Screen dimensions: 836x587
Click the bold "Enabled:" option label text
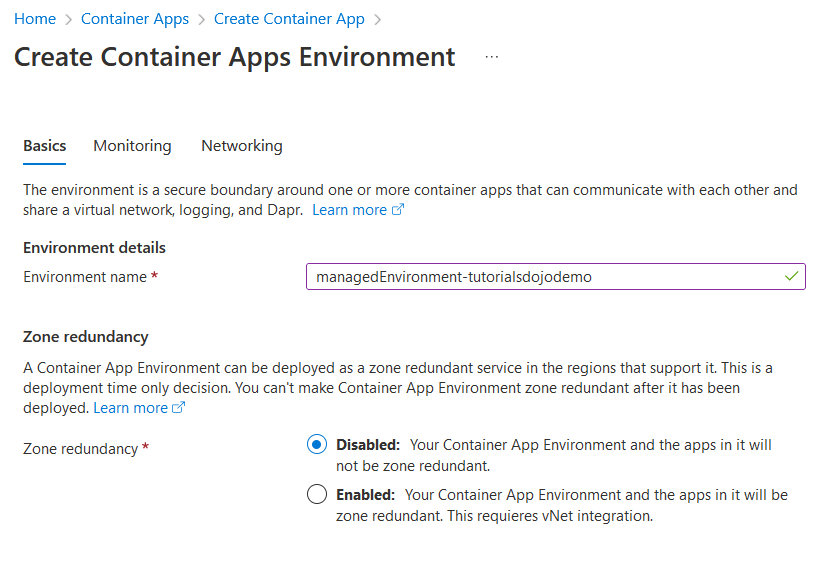click(x=365, y=495)
